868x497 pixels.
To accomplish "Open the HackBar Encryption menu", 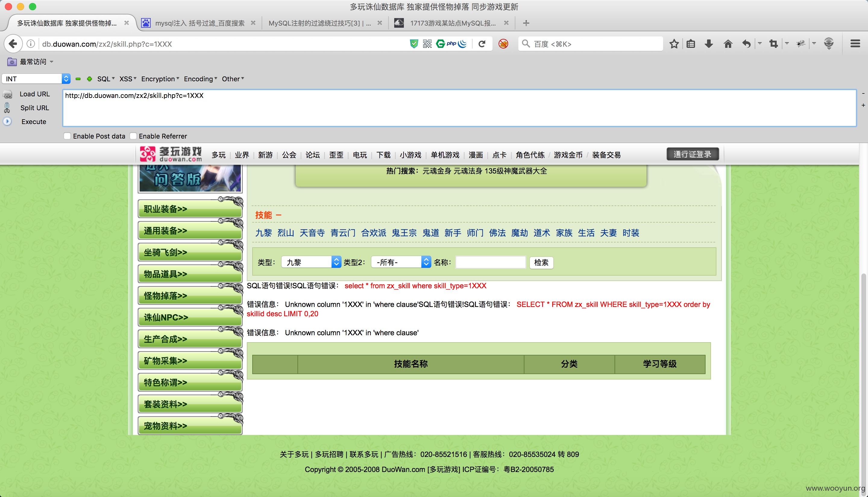I will 160,79.
